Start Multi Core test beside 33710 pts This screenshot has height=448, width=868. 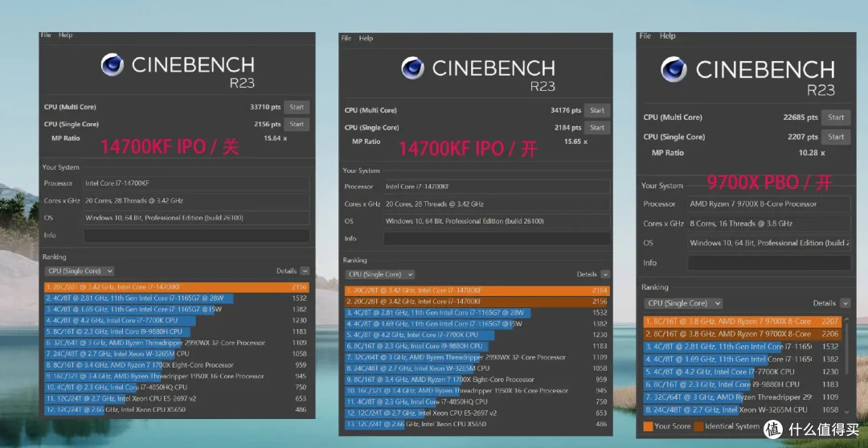point(297,108)
